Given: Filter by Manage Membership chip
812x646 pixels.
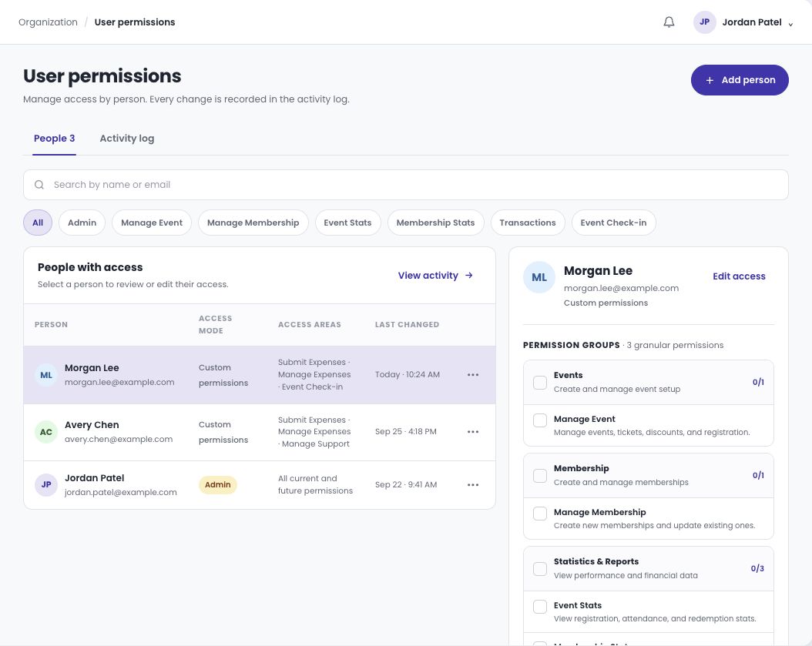Looking at the screenshot, I should [x=253, y=223].
